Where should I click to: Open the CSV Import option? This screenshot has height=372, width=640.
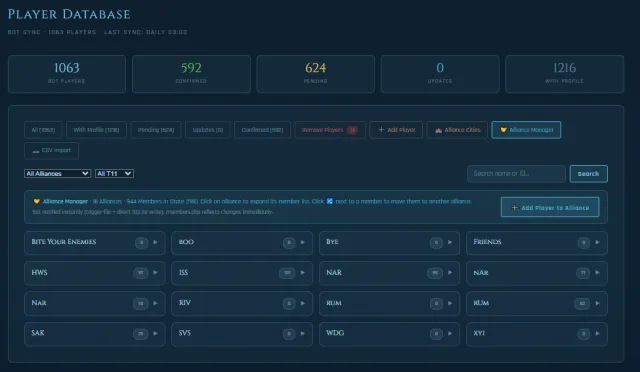click(51, 151)
